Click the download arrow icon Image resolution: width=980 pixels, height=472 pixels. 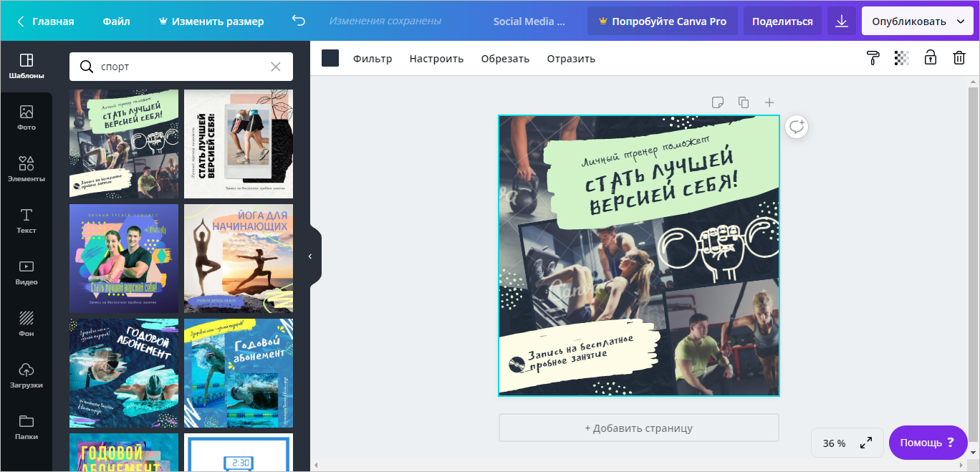[842, 21]
